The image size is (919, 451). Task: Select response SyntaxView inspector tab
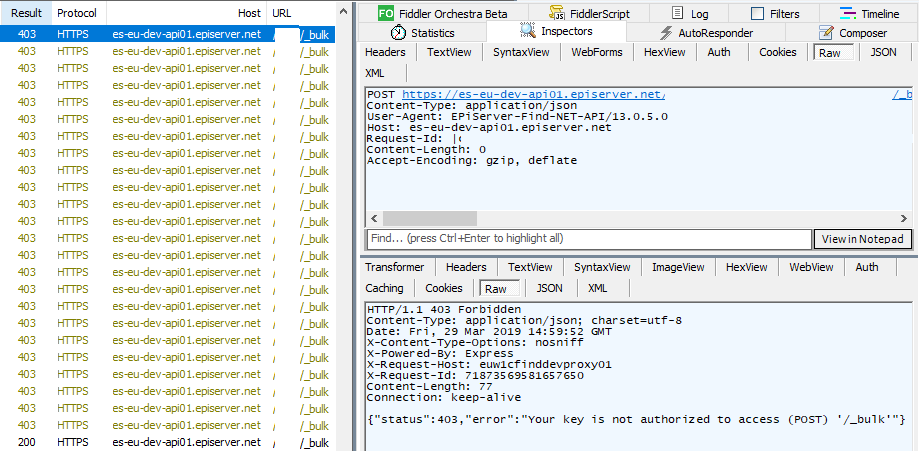point(602,267)
